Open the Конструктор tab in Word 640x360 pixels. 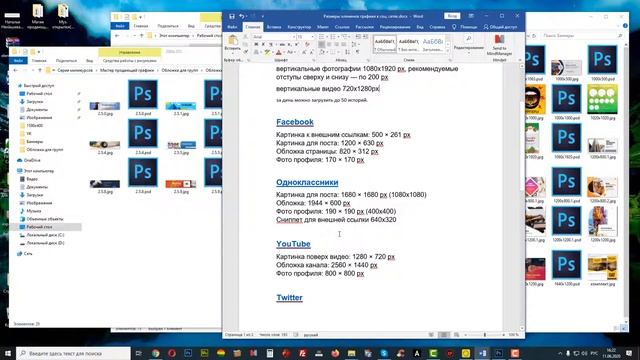coord(299,27)
